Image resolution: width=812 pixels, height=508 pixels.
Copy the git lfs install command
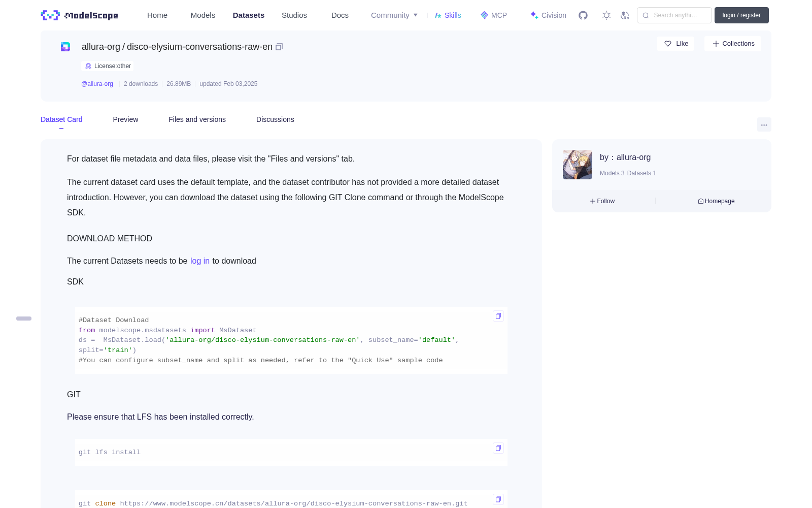point(498,448)
